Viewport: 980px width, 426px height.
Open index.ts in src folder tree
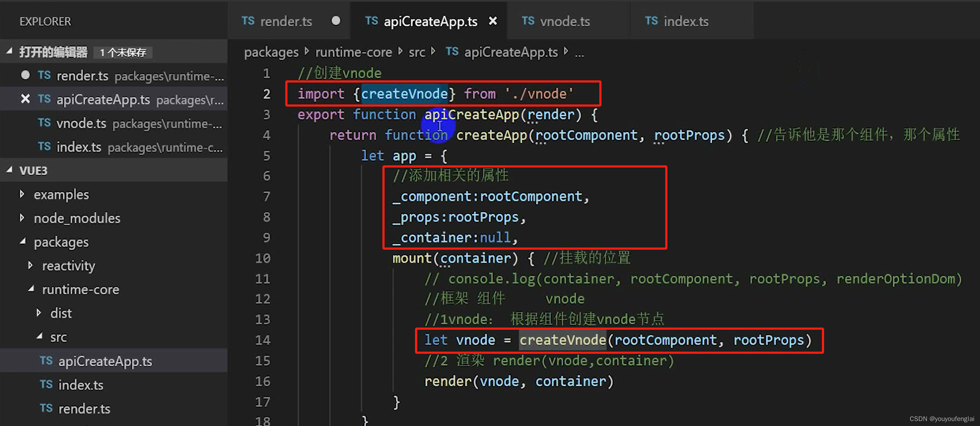pos(114,384)
